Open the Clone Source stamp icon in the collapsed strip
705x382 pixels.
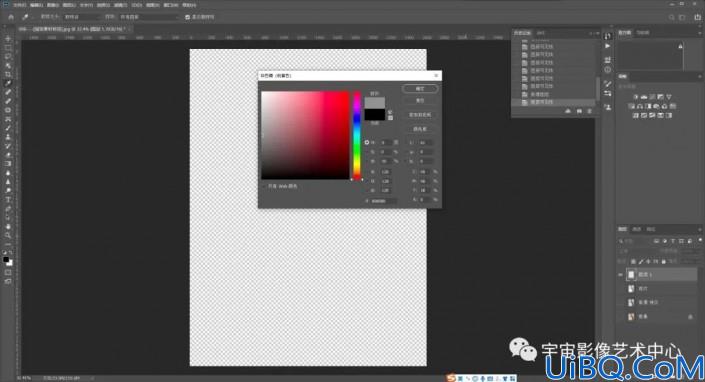[x=607, y=107]
